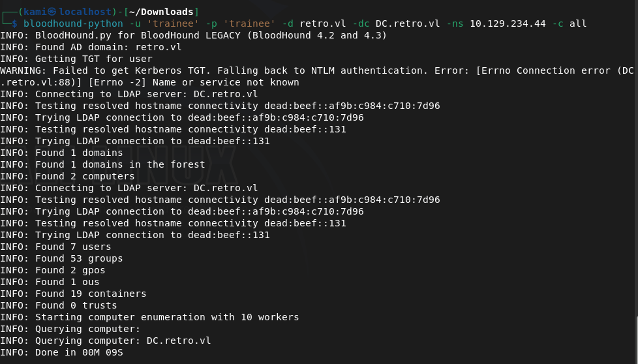Image resolution: width=638 pixels, height=364 pixels.
Task: Click the 'Done in 00M 09S' line
Action: (61, 352)
